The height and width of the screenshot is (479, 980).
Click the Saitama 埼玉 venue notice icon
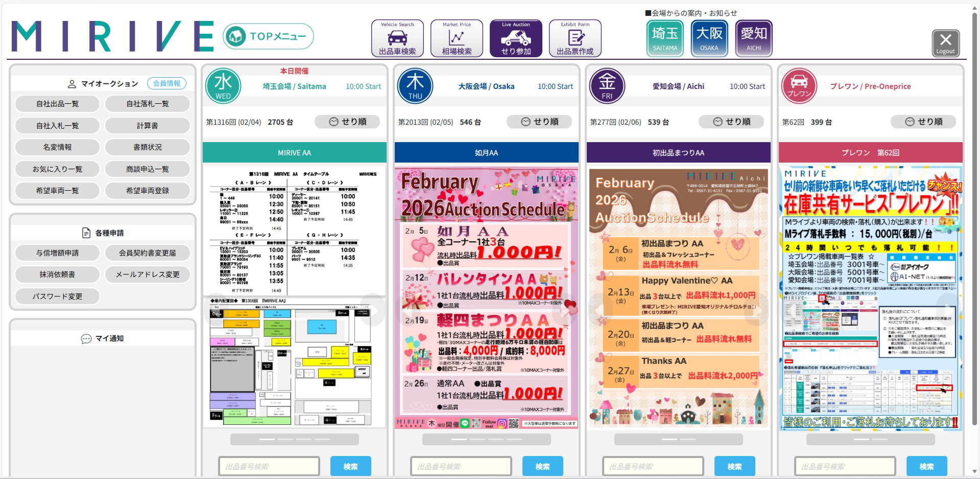pos(665,38)
